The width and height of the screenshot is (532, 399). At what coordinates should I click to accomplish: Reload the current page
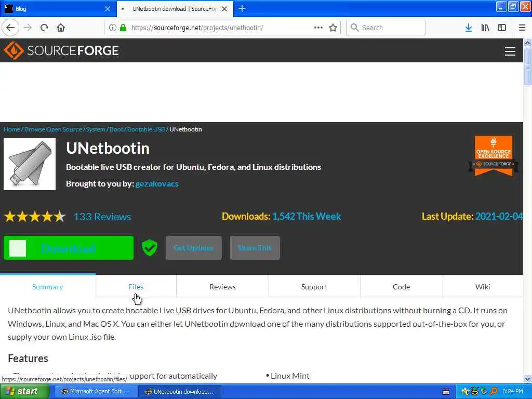(x=44, y=28)
